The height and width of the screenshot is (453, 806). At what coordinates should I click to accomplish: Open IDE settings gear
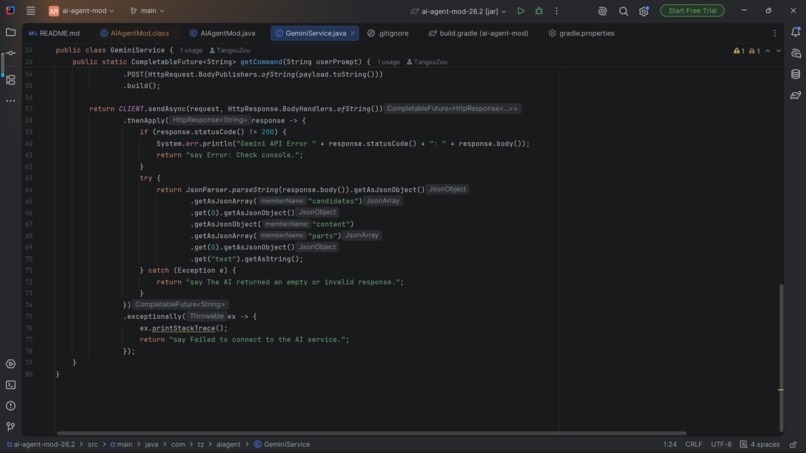coord(644,11)
